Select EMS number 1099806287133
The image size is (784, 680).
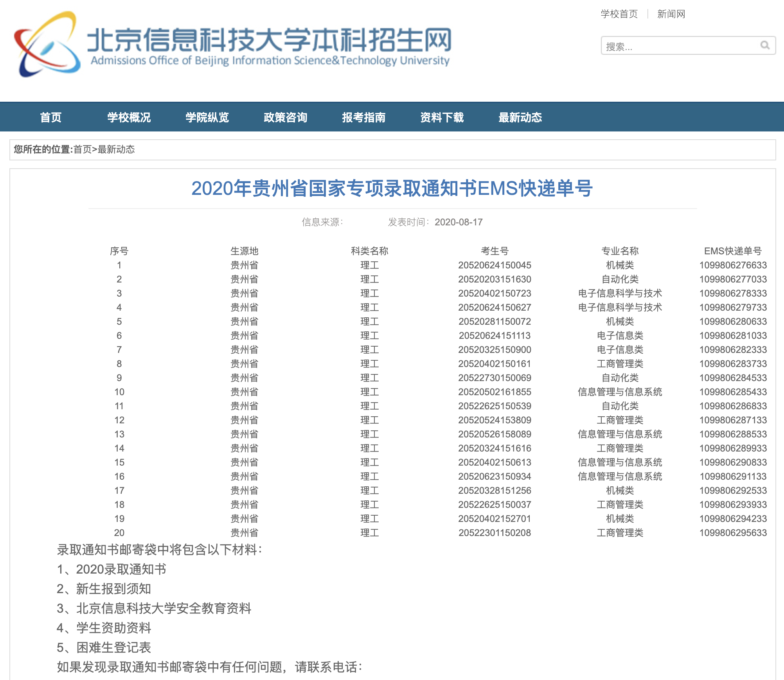click(x=733, y=420)
